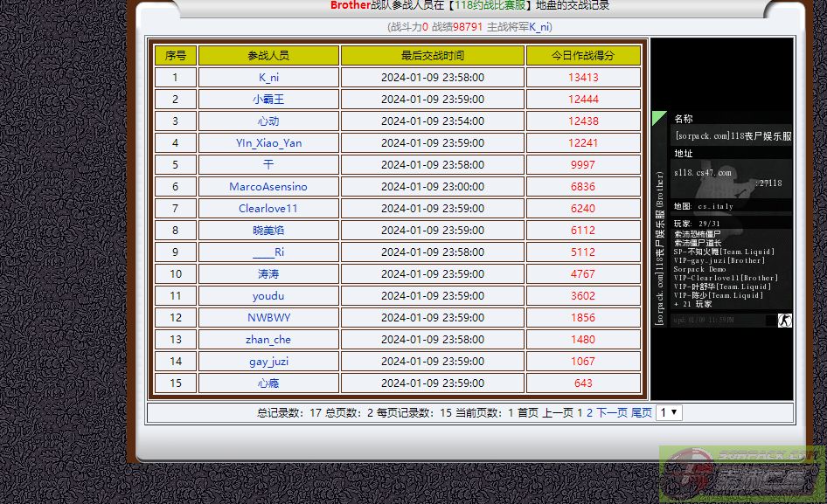The height and width of the screenshot is (504, 827).
Task: Click the 最后交战时间 column header
Action: [433, 56]
